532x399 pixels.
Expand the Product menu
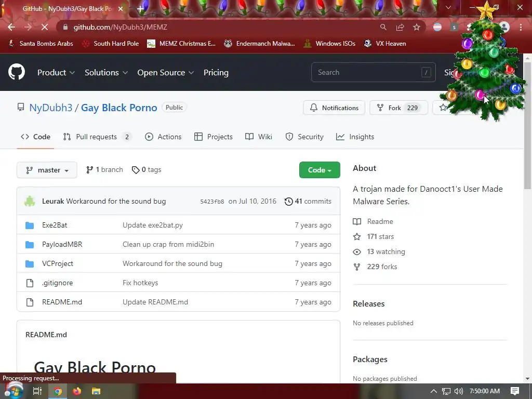coord(56,73)
